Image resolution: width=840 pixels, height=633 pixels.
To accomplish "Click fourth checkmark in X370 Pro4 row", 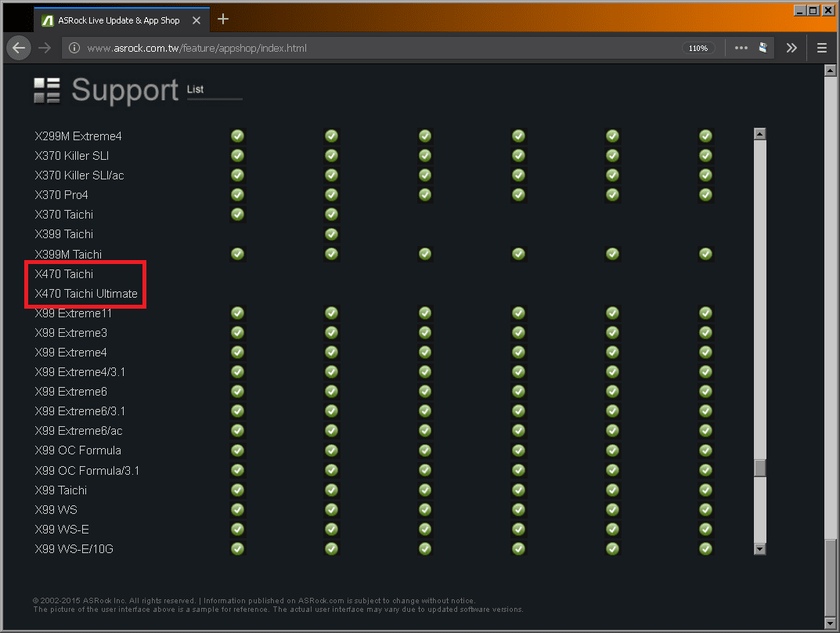I will 518,195.
